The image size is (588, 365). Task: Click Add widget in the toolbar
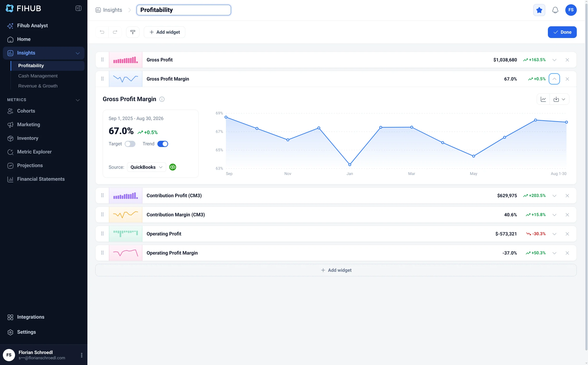coord(165,32)
